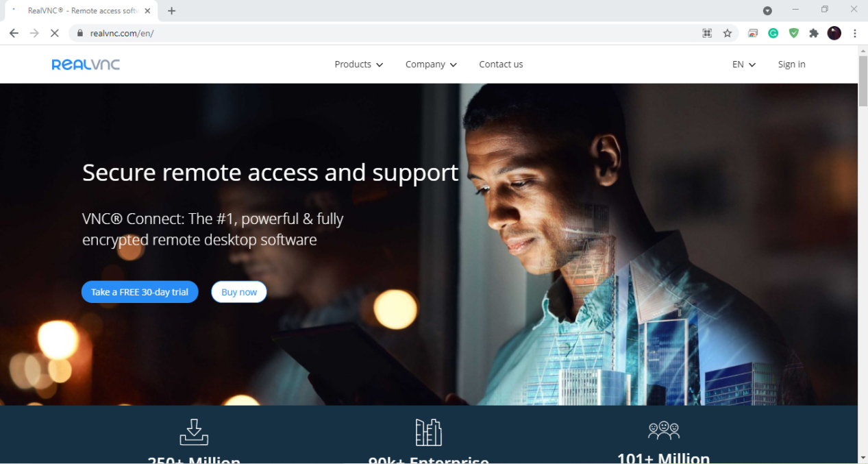Open the Extensions puzzle icon
The width and height of the screenshot is (868, 464).
coord(814,33)
